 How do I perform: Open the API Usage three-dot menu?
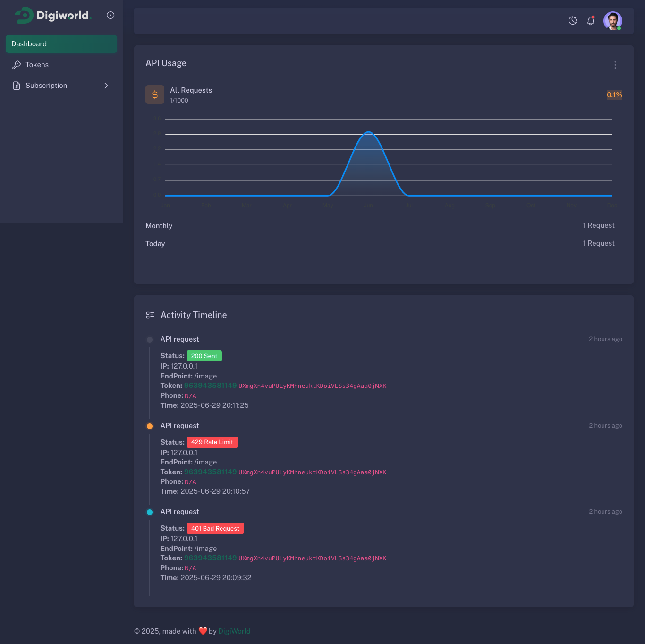[615, 65]
